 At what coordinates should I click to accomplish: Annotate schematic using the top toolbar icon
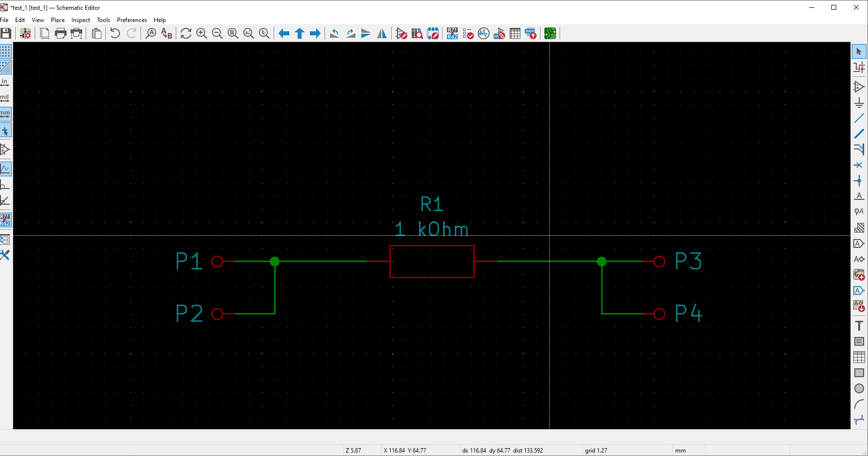click(452, 33)
